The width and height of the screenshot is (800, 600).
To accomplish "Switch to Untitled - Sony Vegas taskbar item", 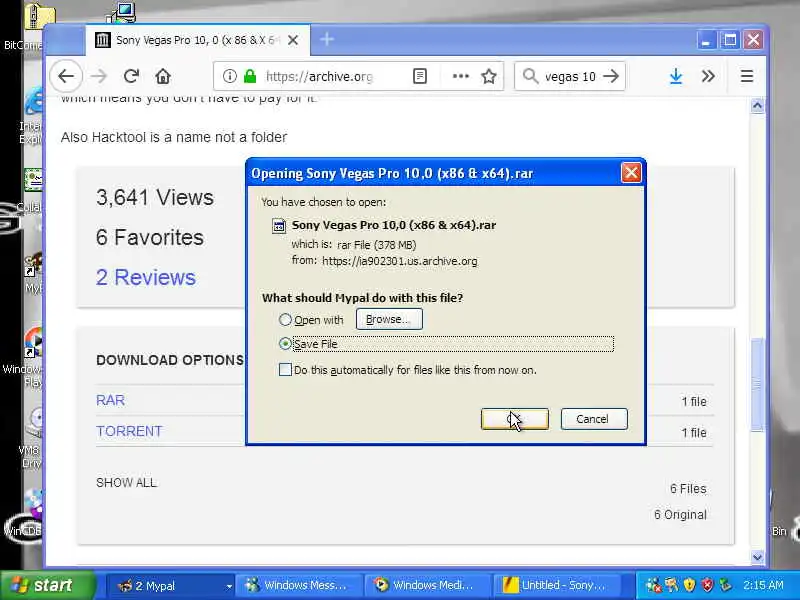I will pyautogui.click(x=558, y=586).
